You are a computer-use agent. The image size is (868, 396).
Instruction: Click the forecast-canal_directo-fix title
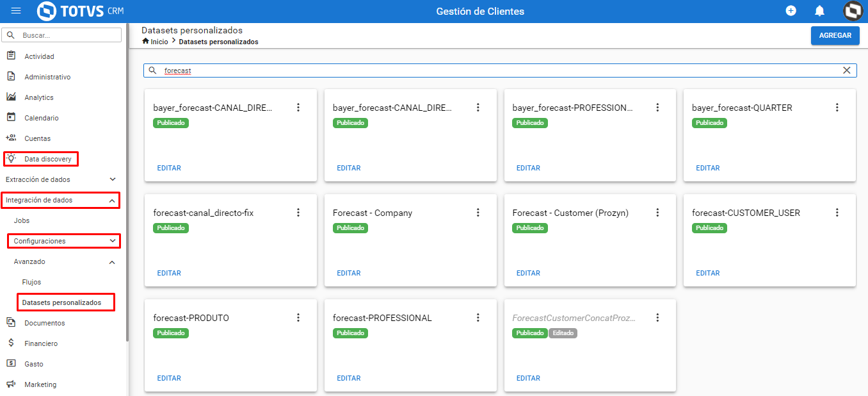(x=204, y=213)
